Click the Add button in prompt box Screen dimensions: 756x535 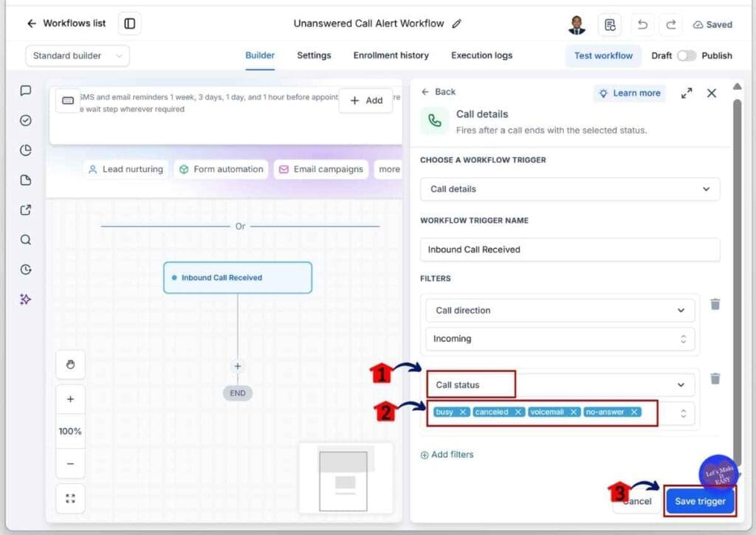[366, 100]
